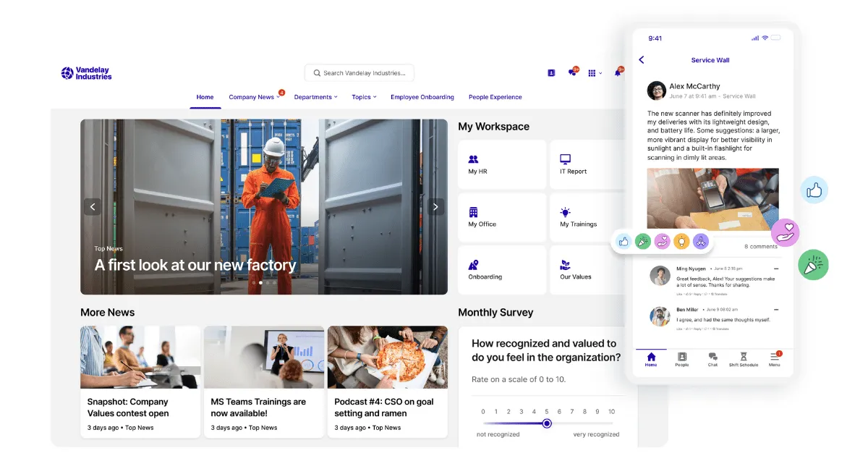Open the People Experience navigation item

click(x=496, y=96)
